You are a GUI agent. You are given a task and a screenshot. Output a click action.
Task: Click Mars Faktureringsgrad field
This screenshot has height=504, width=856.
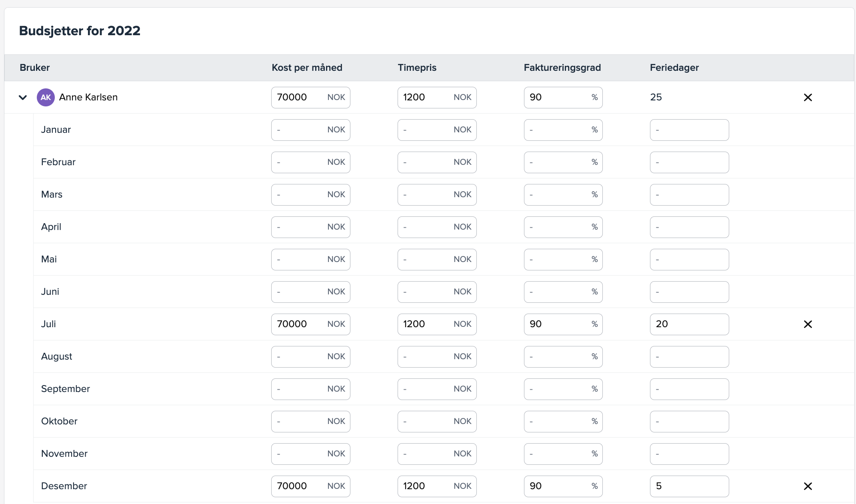coord(556,195)
